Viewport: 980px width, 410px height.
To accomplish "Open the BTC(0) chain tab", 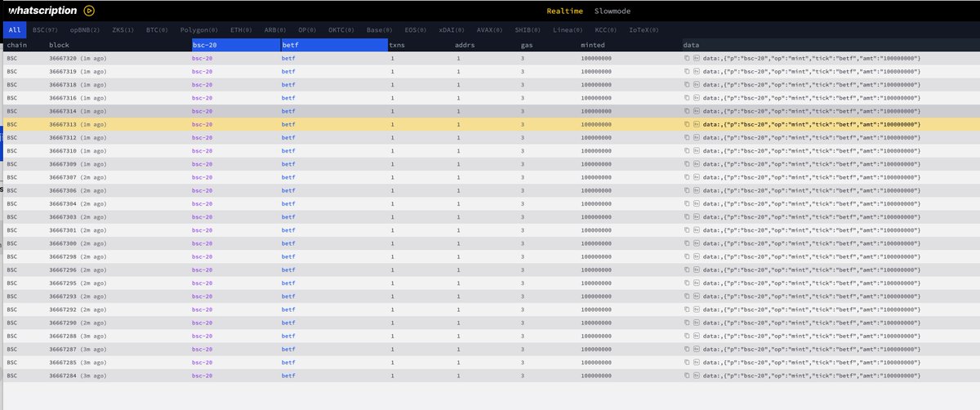I will [x=158, y=29].
